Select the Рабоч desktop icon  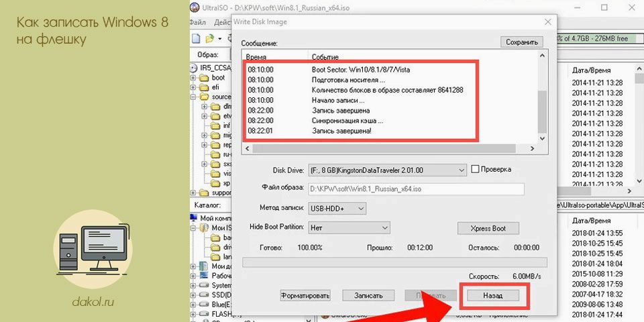click(x=204, y=276)
